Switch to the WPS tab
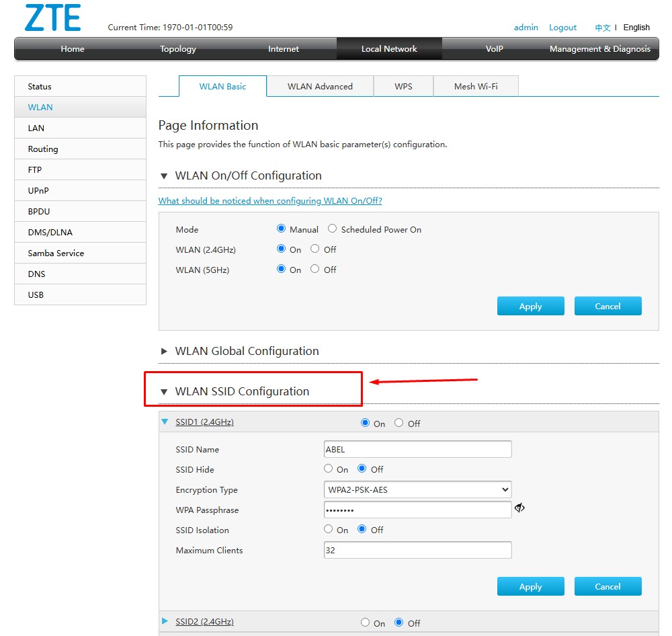The width and height of the screenshot is (672, 636). pyautogui.click(x=403, y=86)
